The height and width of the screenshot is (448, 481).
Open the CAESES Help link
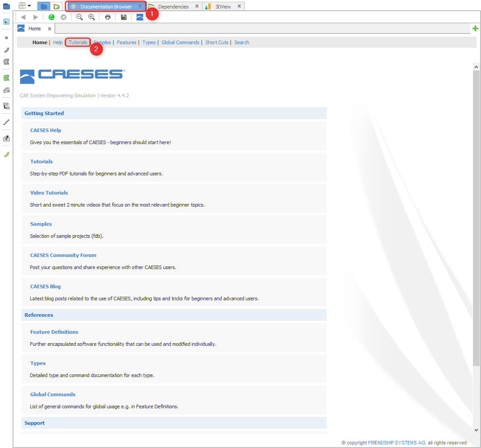(x=46, y=130)
